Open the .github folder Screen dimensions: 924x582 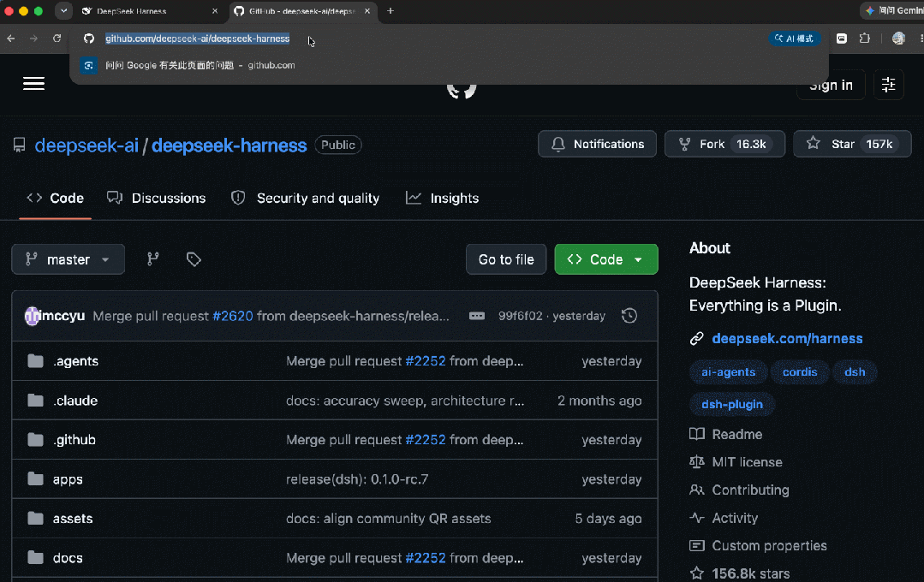(75, 439)
